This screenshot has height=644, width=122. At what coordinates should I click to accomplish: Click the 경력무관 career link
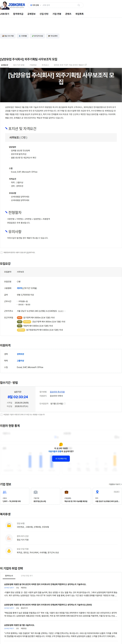pos(21,354)
